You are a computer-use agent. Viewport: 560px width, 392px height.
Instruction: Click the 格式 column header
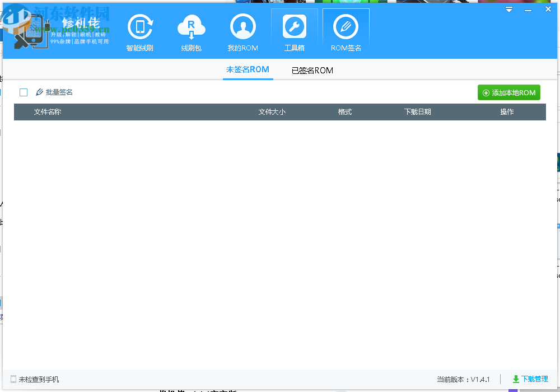[x=344, y=112]
